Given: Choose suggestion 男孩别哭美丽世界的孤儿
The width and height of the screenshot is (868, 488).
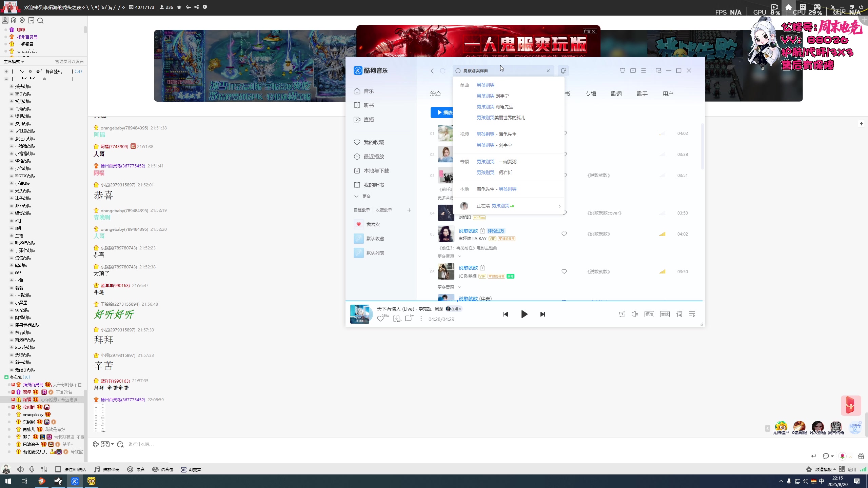Looking at the screenshot, I should pos(501,118).
